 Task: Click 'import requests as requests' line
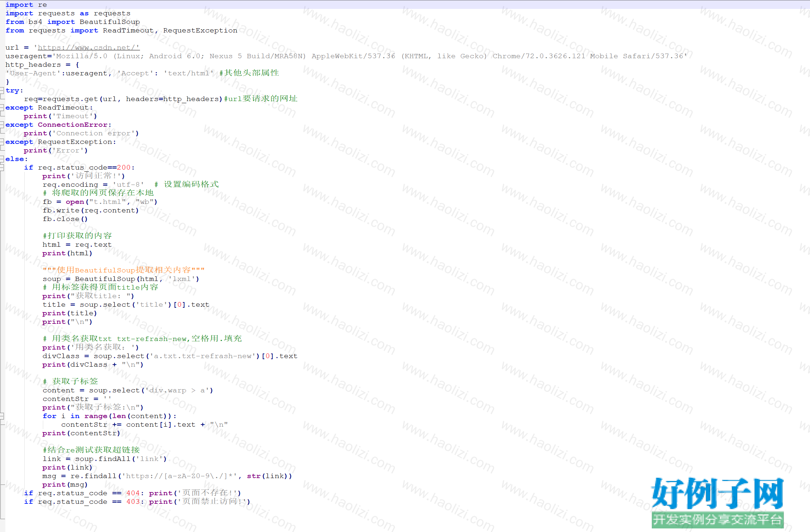(68, 13)
